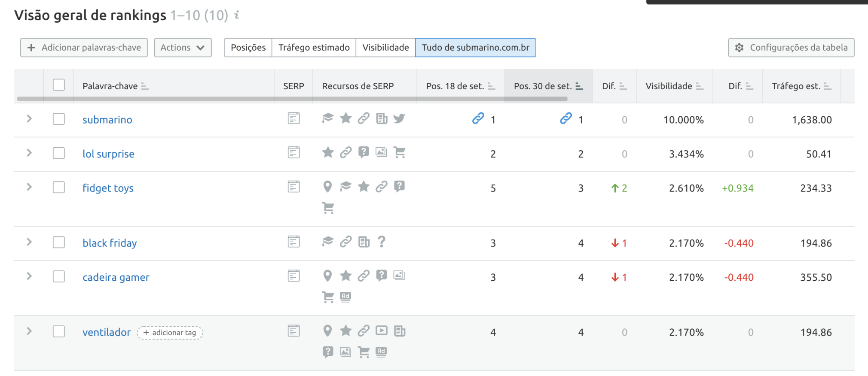
Task: Open the cadeira gamer keyword link
Action: point(116,277)
